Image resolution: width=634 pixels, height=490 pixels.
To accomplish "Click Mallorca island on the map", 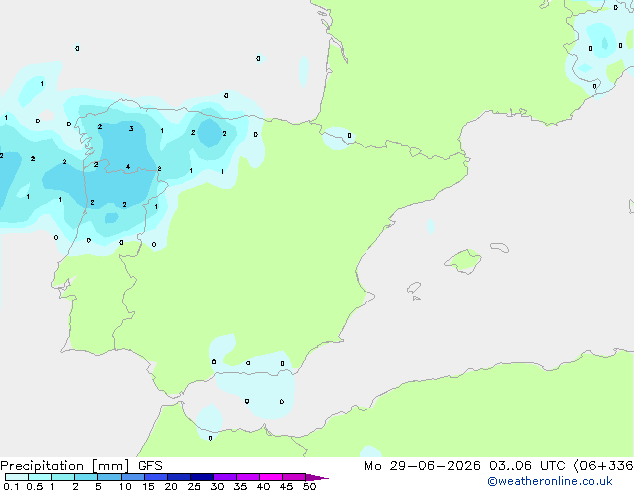I will (x=463, y=262).
